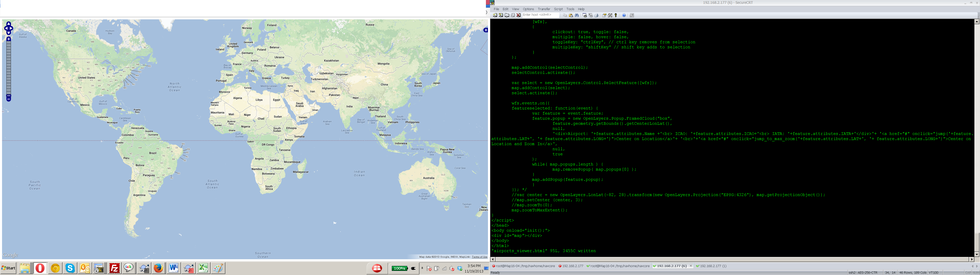Open the FileZilla taskbar icon
The height and width of the screenshot is (275, 980).
click(x=115, y=268)
